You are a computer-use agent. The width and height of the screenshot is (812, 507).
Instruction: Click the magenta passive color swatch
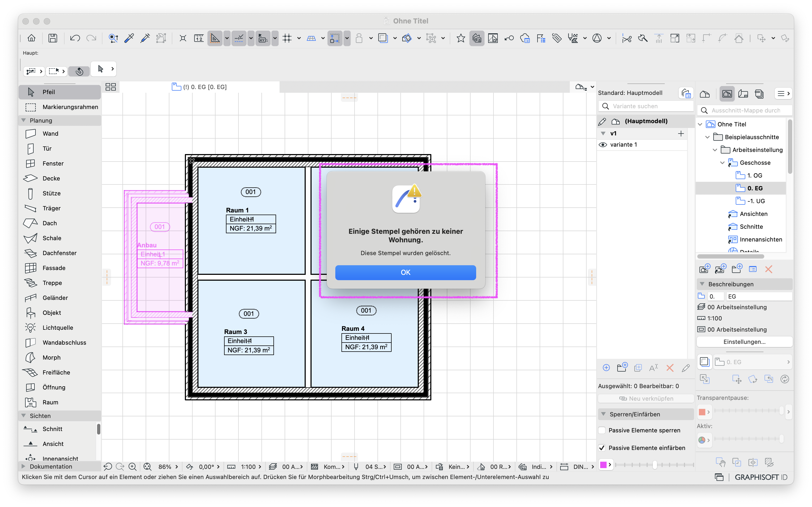tap(603, 465)
